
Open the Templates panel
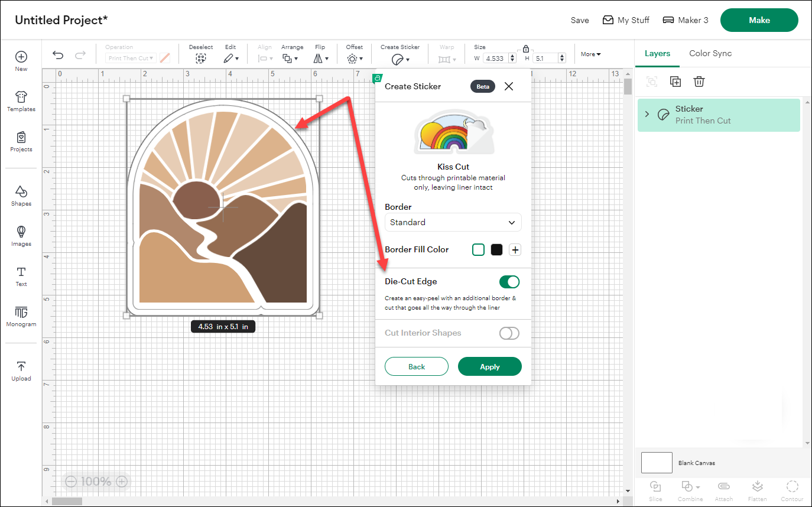click(x=21, y=100)
